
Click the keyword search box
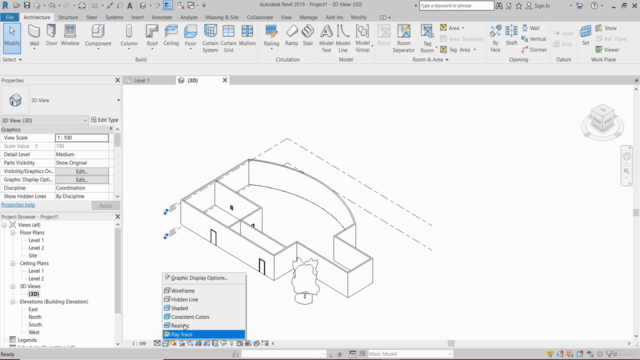pos(456,6)
